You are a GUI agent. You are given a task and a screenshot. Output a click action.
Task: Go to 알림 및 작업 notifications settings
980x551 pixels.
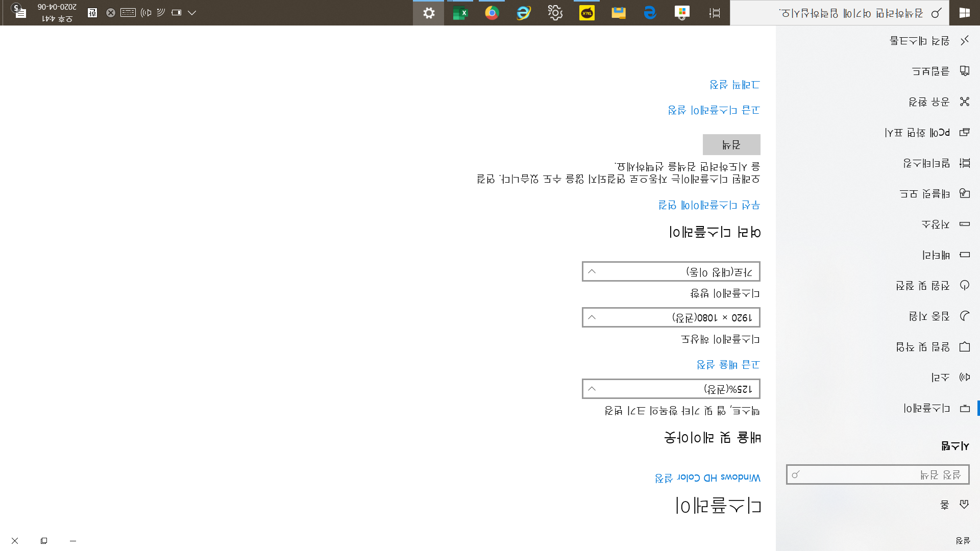pos(923,347)
